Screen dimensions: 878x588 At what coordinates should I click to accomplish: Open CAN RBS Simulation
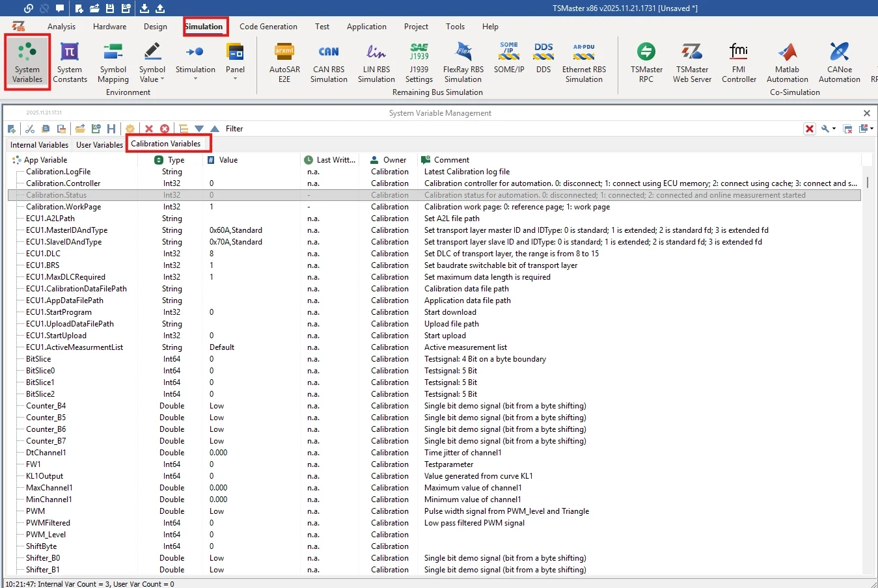point(329,62)
